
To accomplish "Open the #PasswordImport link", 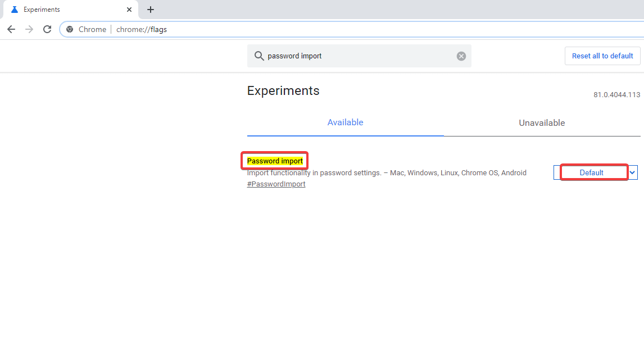I will click(x=276, y=184).
